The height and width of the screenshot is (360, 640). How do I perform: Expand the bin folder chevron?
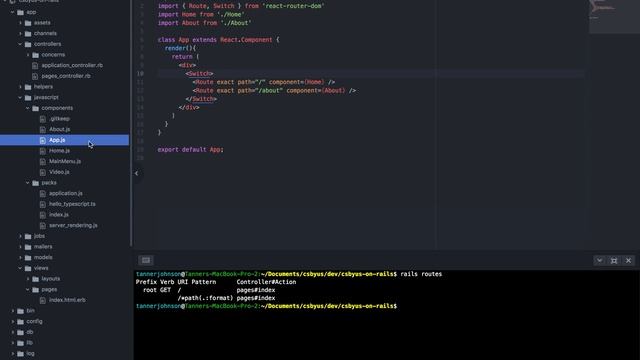click(x=13, y=311)
